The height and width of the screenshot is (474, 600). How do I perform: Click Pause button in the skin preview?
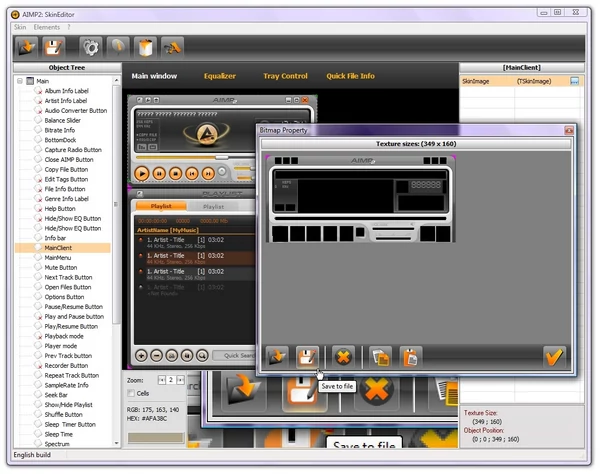159,174
